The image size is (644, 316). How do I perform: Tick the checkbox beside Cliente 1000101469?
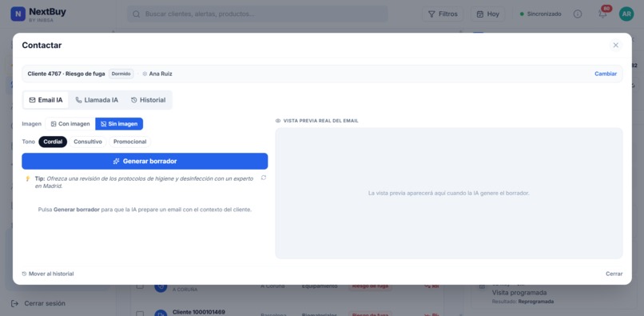[140, 314]
